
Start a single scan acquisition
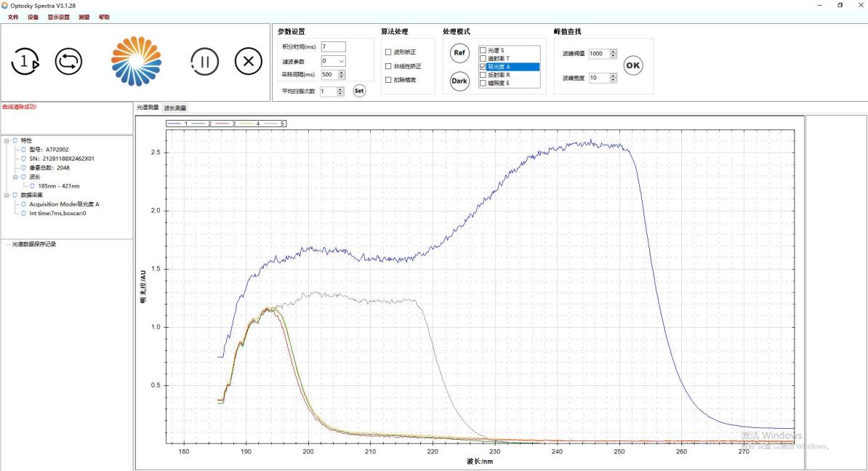pos(25,63)
